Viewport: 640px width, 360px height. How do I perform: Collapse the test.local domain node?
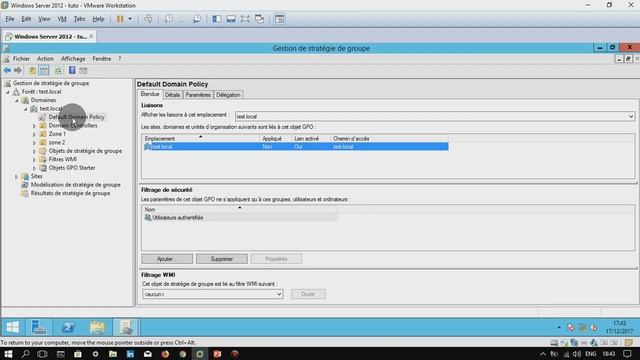click(x=26, y=109)
